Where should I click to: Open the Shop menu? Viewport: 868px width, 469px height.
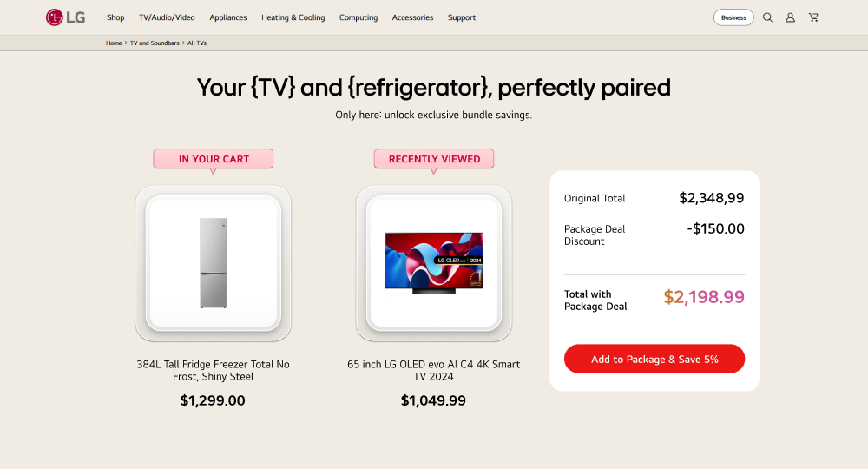(115, 17)
